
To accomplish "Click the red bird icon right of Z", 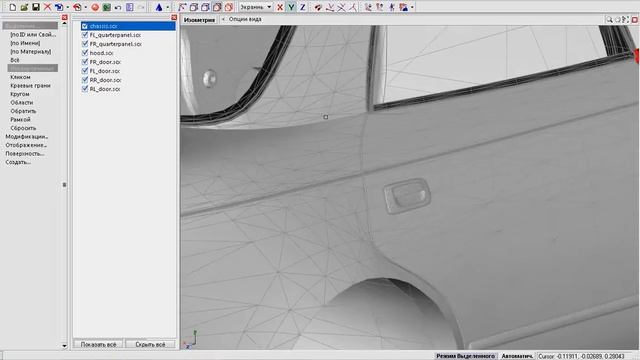I will 318,7.
